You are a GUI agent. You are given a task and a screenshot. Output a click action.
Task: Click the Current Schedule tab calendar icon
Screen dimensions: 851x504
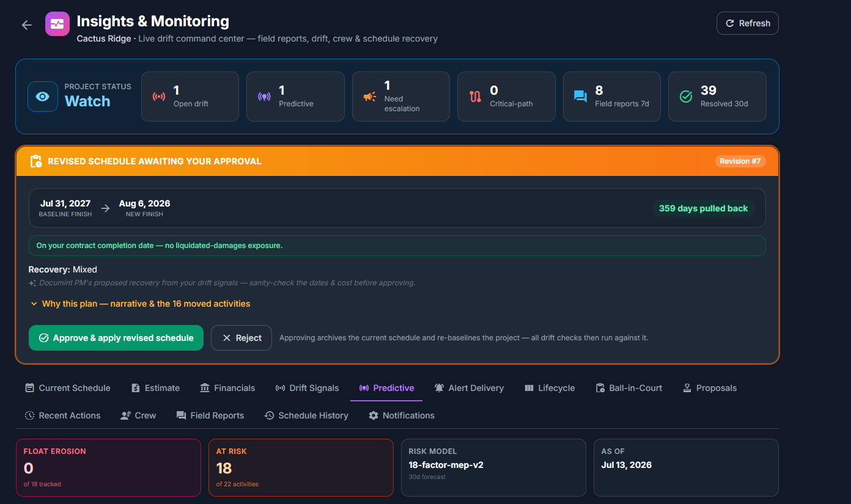[x=29, y=388]
